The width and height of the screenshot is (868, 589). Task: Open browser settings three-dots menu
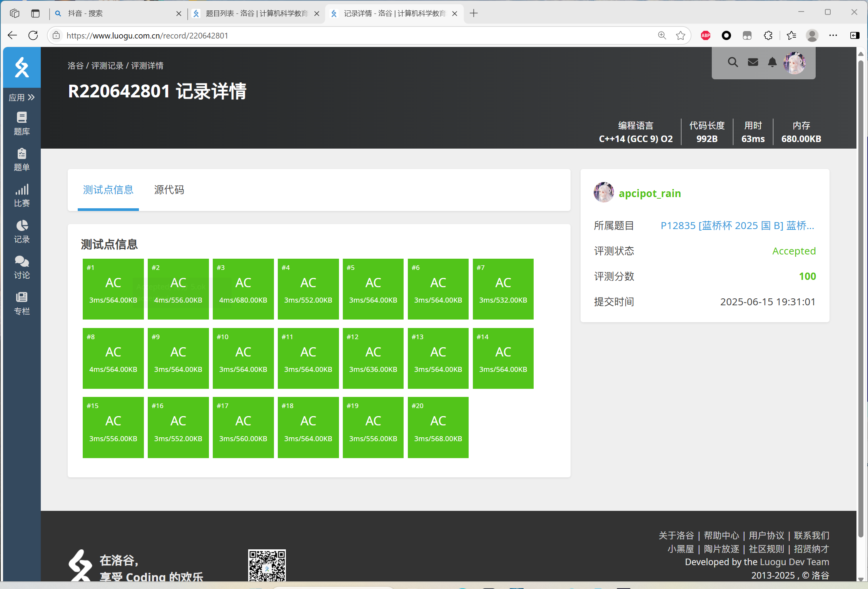pos(833,35)
